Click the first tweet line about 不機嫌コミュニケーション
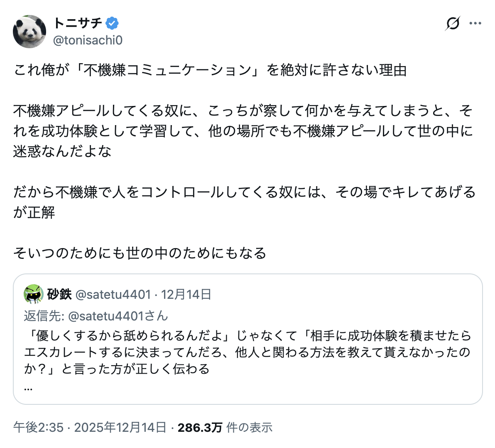495x448 pixels. [210, 70]
